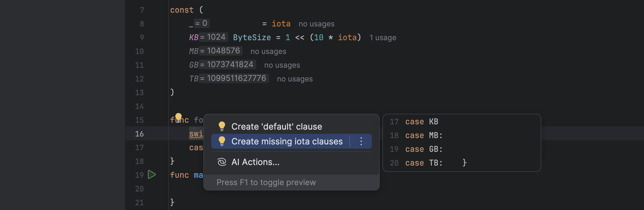Click line number 16 in the gutter
The image size is (644, 210).
pyautogui.click(x=139, y=134)
